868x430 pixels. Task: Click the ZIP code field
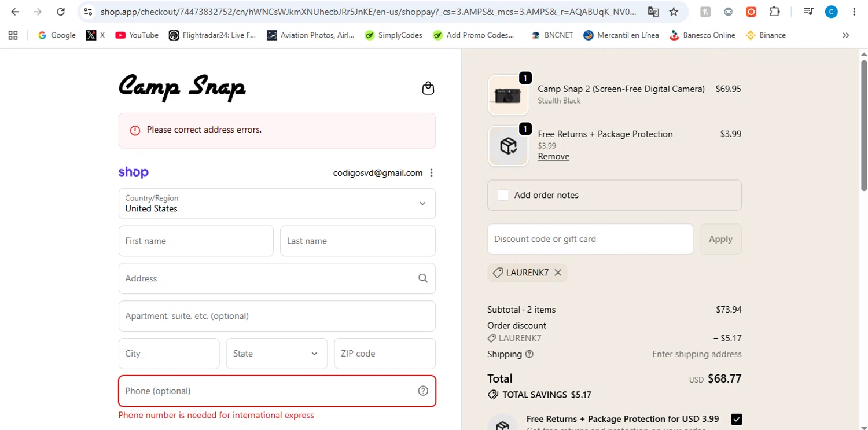click(x=385, y=354)
